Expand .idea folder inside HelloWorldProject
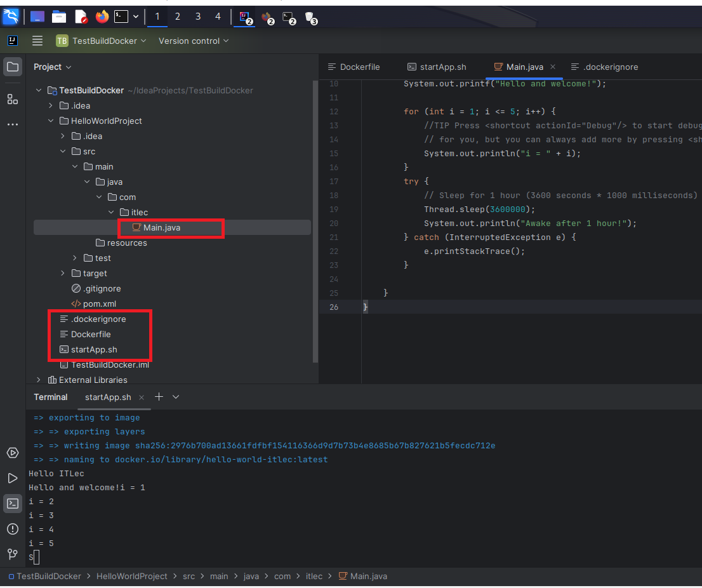 (63, 136)
